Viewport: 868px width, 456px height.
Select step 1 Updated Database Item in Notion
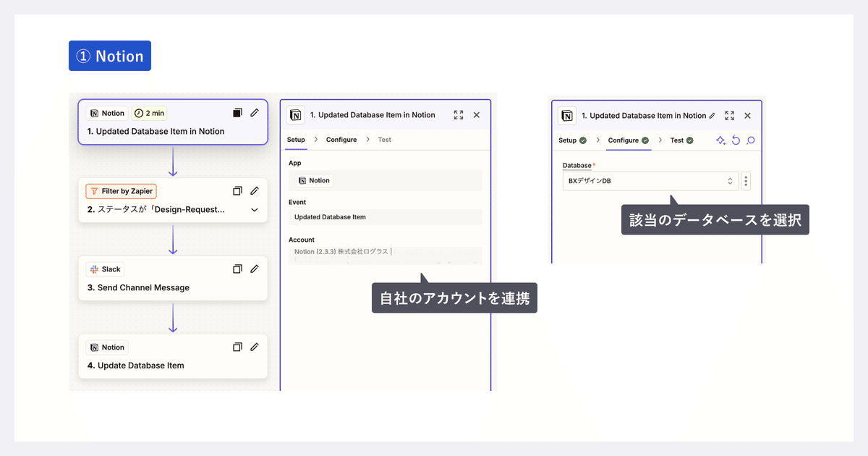(173, 122)
